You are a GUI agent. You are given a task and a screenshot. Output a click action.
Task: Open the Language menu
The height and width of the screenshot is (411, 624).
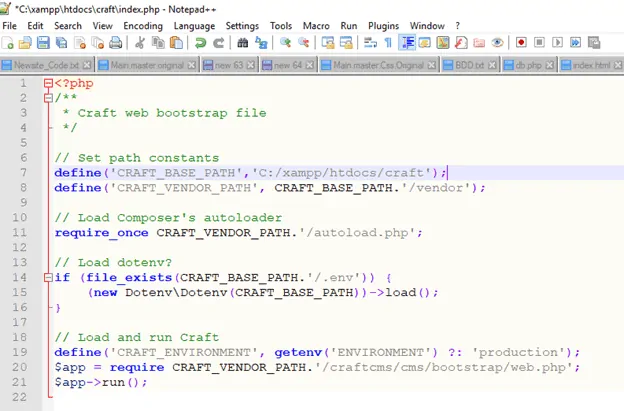pyautogui.click(x=194, y=26)
